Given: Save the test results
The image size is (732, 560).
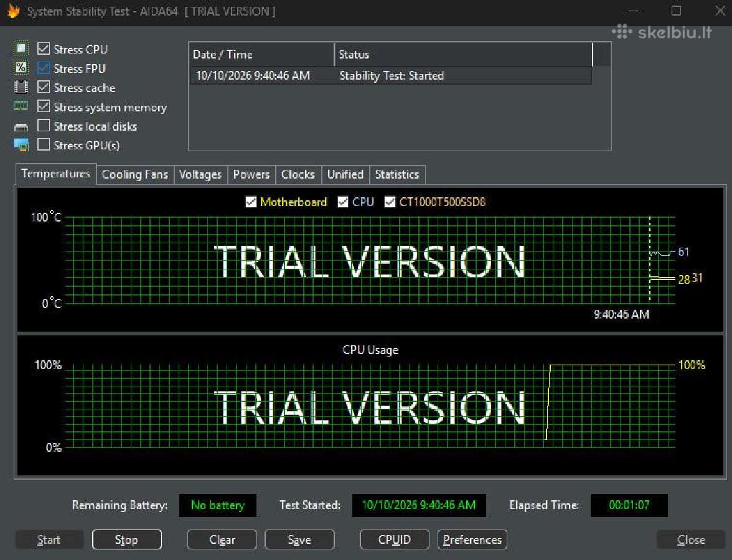Looking at the screenshot, I should tap(299, 540).
